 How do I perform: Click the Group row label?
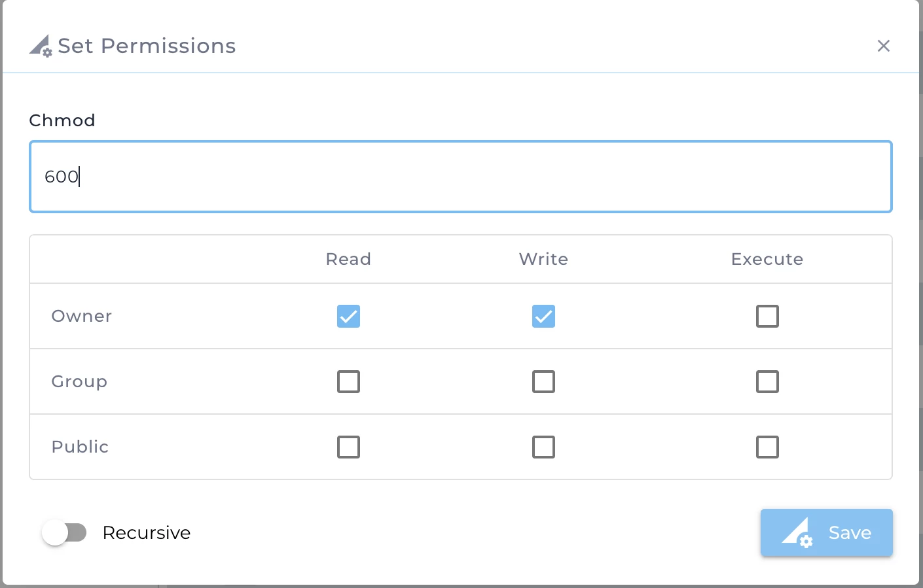pos(79,382)
